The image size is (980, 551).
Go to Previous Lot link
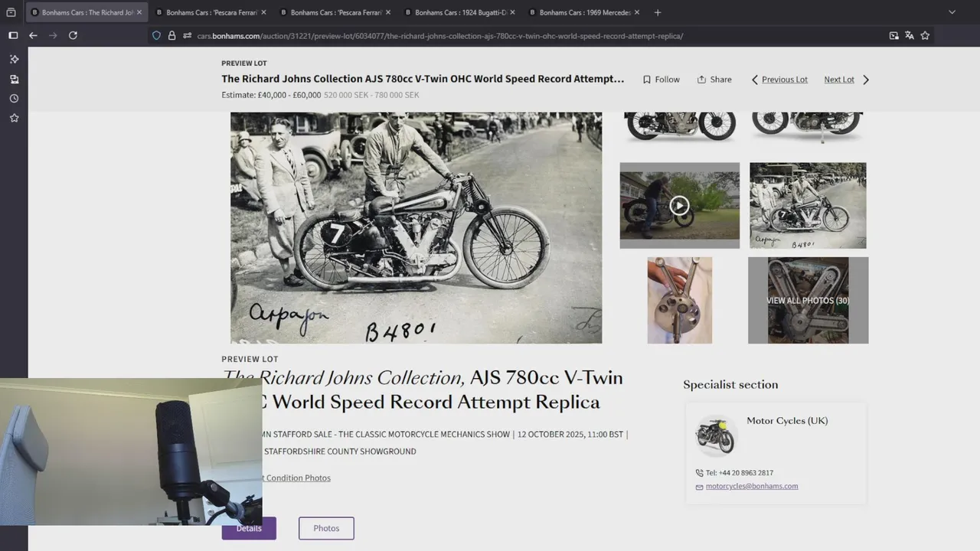point(785,80)
